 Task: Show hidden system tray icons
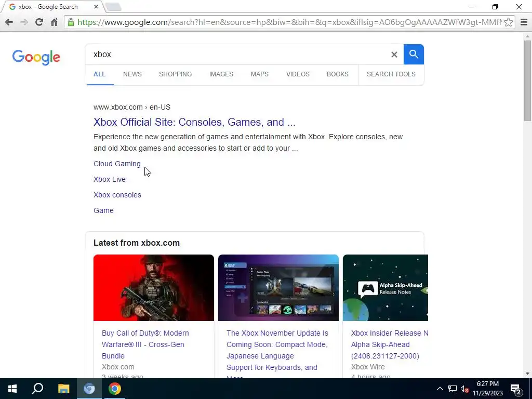pyautogui.click(x=440, y=389)
